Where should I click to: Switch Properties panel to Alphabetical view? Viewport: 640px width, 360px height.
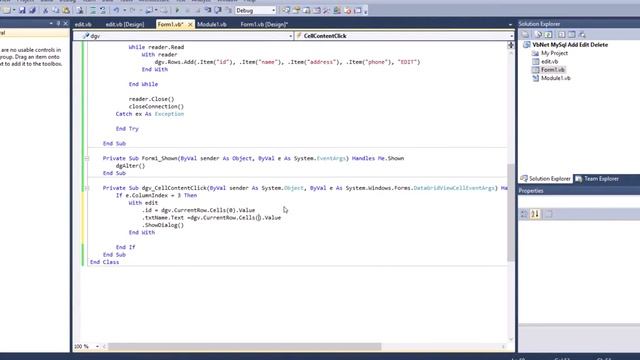point(535,214)
